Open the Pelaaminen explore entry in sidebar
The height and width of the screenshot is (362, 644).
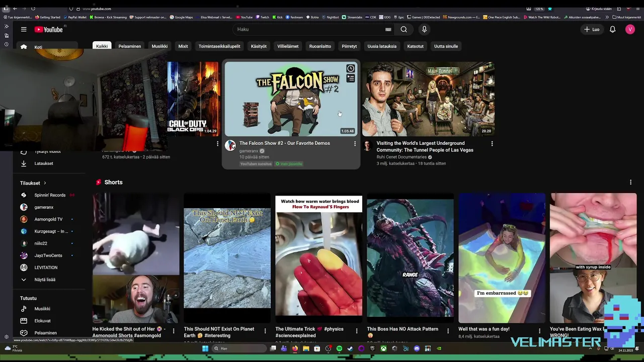click(45, 333)
